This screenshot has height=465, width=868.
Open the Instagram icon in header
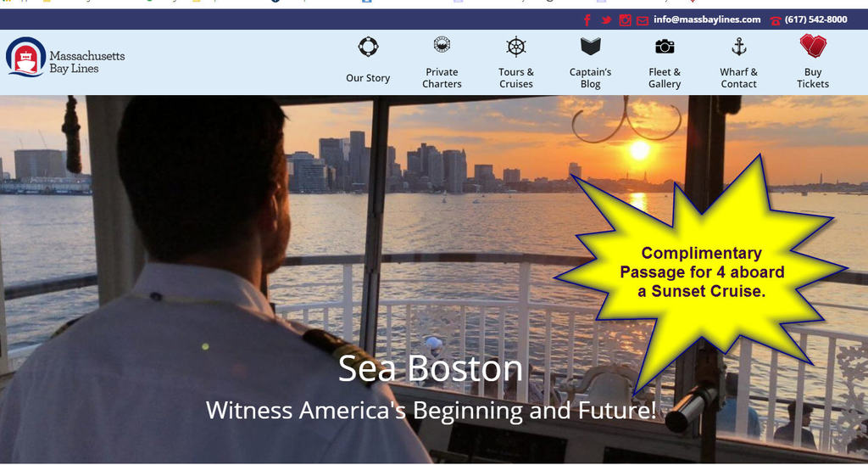click(625, 20)
